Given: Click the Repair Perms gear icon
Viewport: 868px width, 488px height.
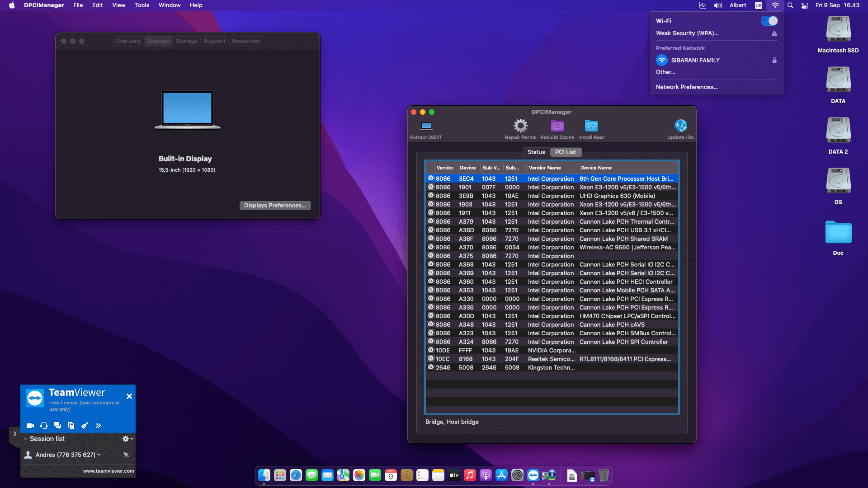Looking at the screenshot, I should pyautogui.click(x=520, y=126).
